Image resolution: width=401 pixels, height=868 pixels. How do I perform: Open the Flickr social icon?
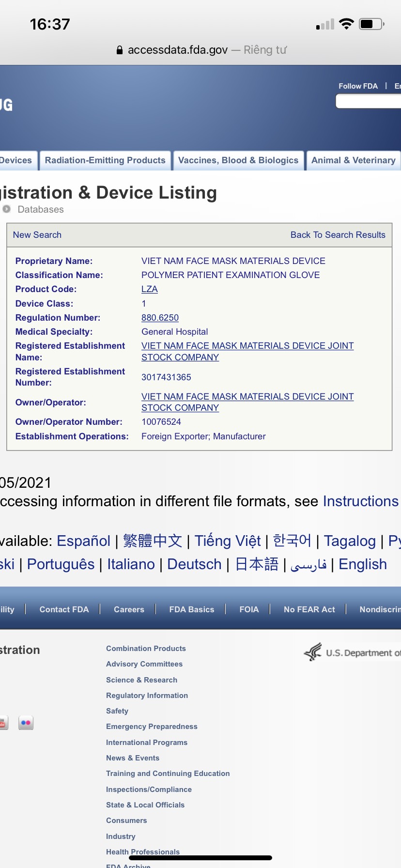pyautogui.click(x=26, y=723)
